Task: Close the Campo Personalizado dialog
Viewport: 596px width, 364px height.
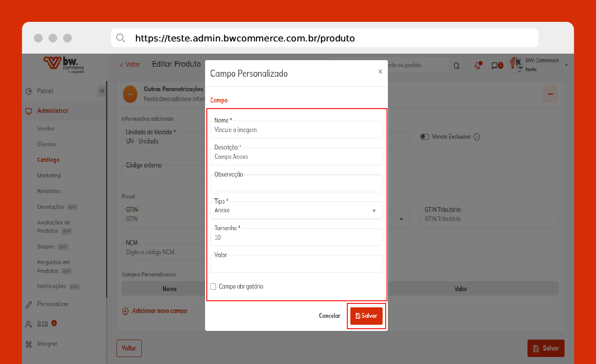Action: tap(380, 71)
